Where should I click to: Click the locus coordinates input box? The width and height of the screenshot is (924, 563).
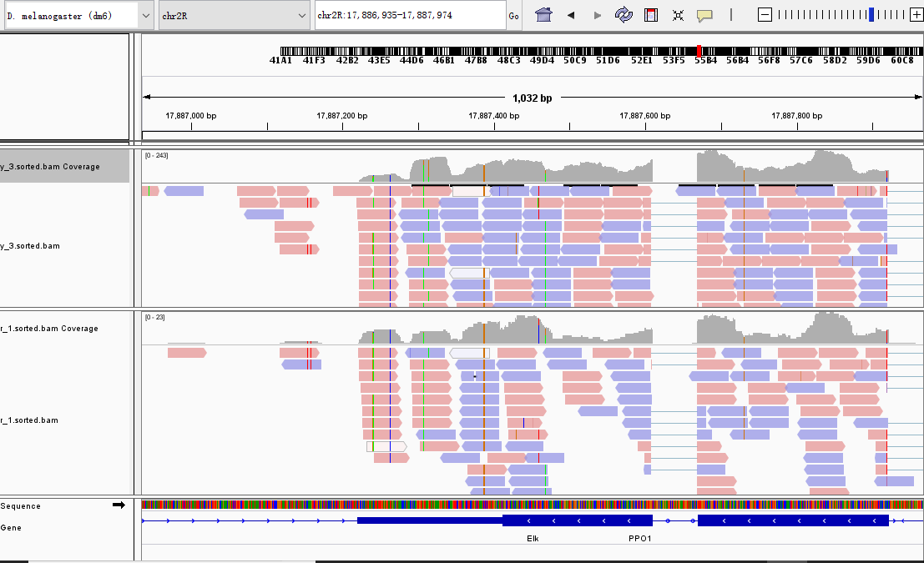(x=409, y=16)
